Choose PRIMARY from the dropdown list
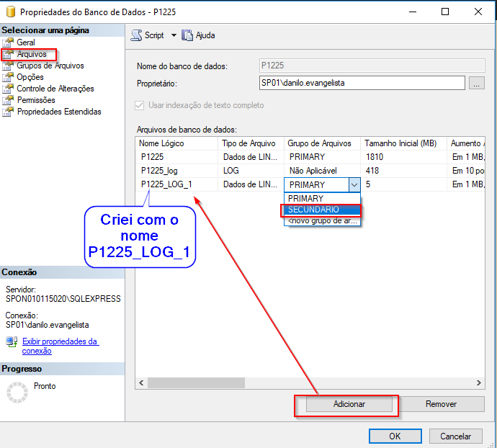This screenshot has height=448, width=497. click(x=322, y=199)
